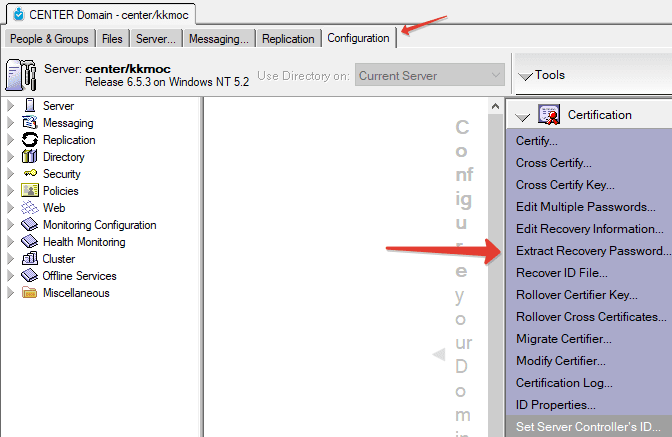Expand the Cluster tree node
Viewport: 672px width, 437px height.
(11, 259)
